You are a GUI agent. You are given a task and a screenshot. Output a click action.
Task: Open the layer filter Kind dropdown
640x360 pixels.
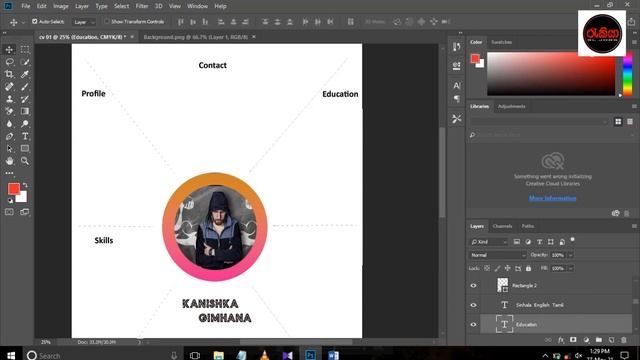coord(488,242)
